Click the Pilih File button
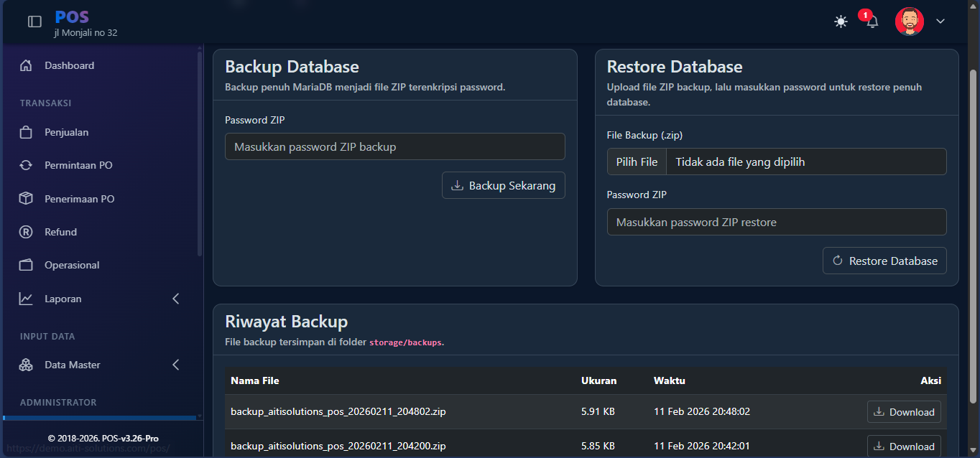The image size is (980, 458). pyautogui.click(x=637, y=162)
